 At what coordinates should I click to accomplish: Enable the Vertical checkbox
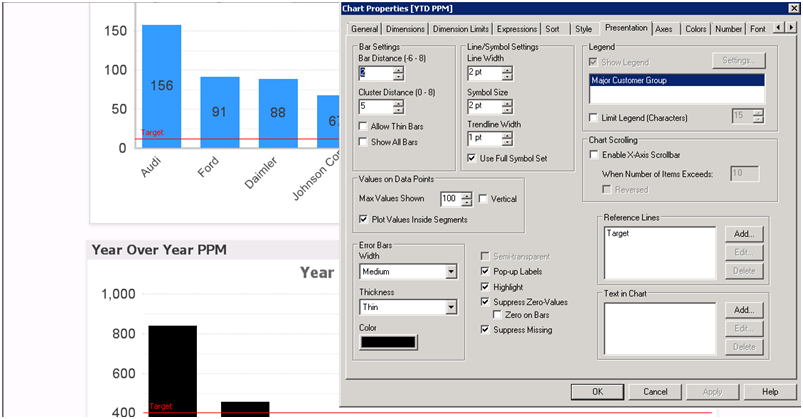point(482,199)
